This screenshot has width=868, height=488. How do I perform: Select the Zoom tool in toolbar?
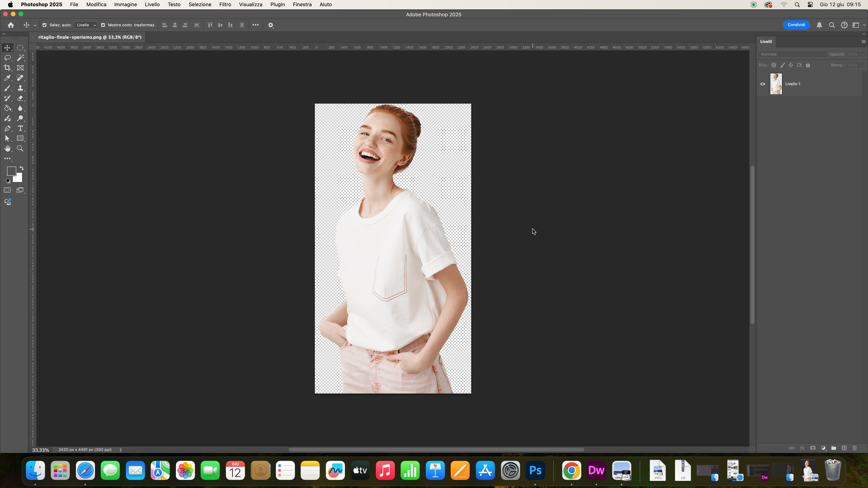(20, 149)
